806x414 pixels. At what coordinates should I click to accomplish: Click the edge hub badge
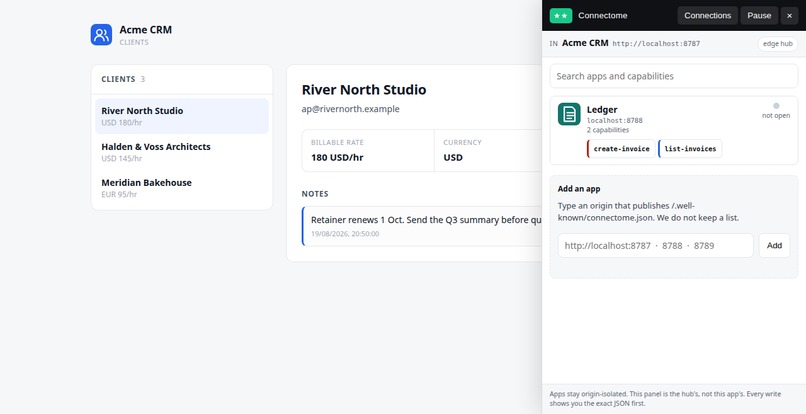777,44
